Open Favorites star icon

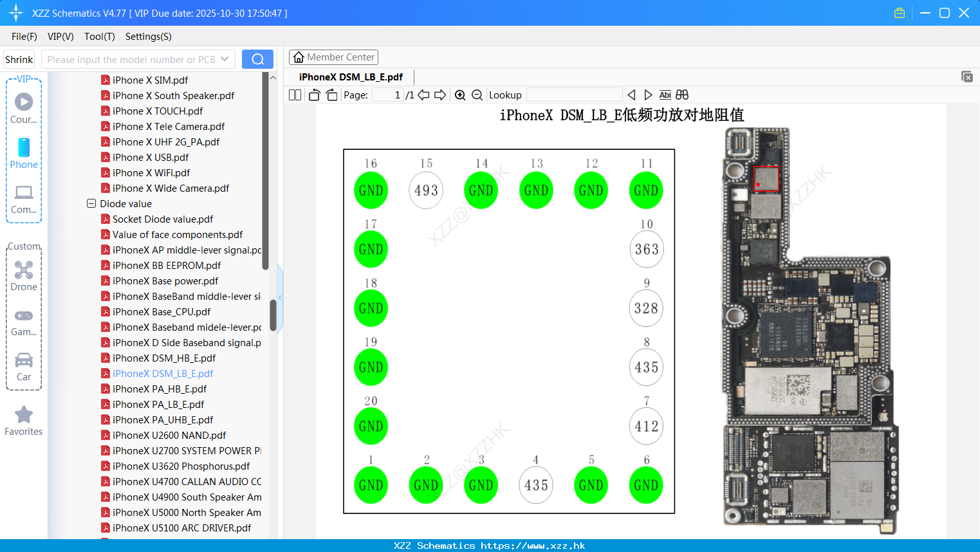point(24,421)
